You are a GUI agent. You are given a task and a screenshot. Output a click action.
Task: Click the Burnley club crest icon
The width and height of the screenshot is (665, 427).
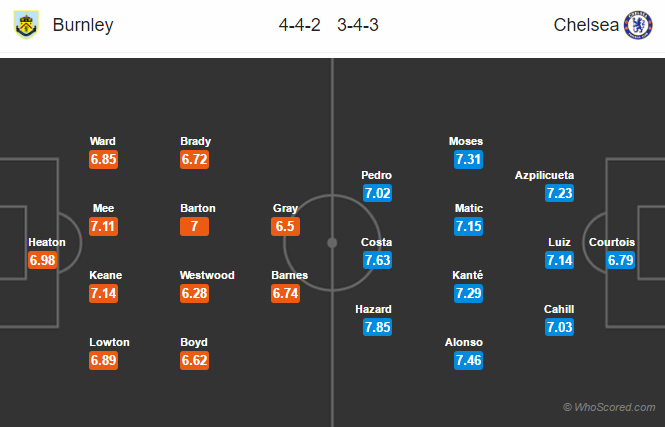[26, 24]
